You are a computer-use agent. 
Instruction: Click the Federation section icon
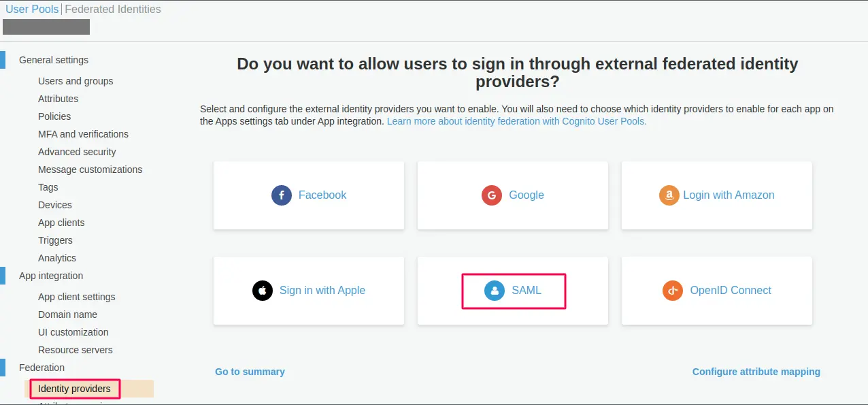coord(3,367)
